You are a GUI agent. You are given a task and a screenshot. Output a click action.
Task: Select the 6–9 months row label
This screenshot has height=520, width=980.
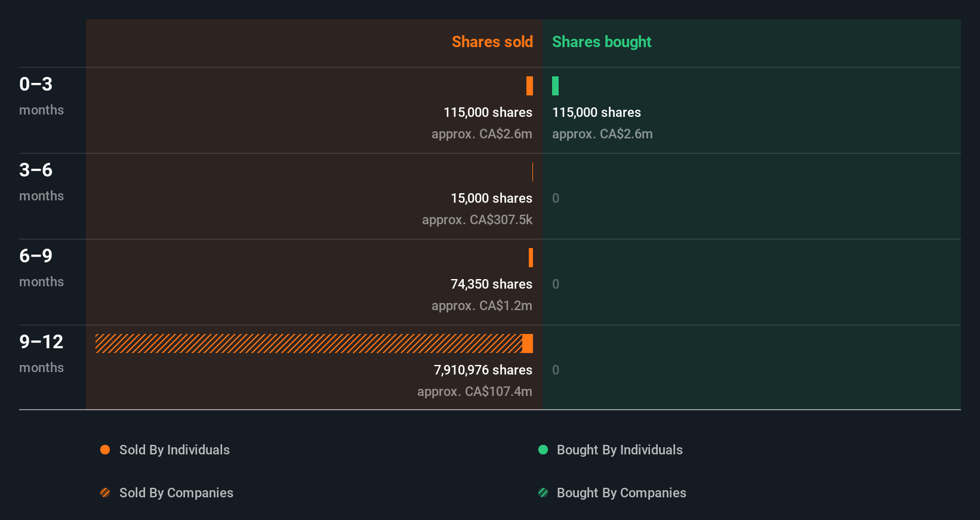41,267
